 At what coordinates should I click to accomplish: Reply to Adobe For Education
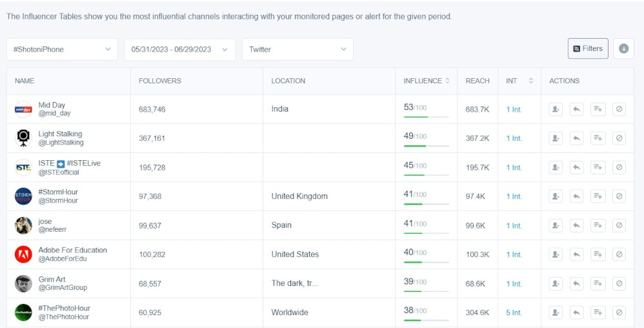coord(577,254)
